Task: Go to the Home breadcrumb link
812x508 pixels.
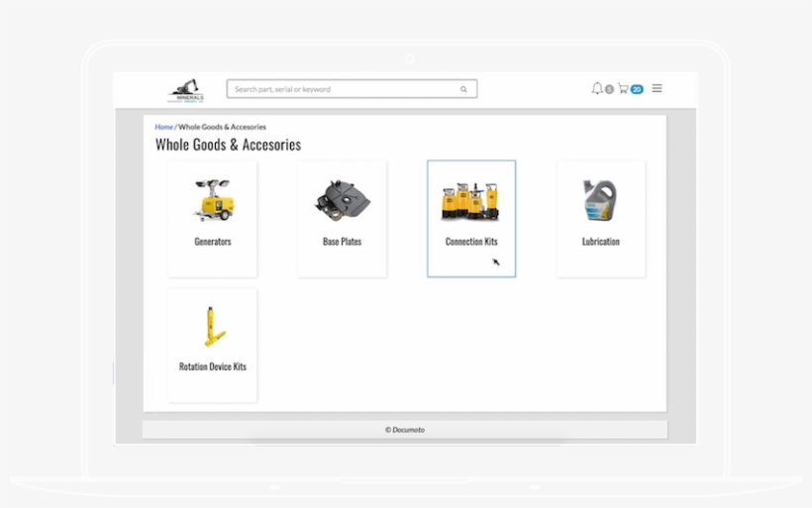Action: [163, 127]
